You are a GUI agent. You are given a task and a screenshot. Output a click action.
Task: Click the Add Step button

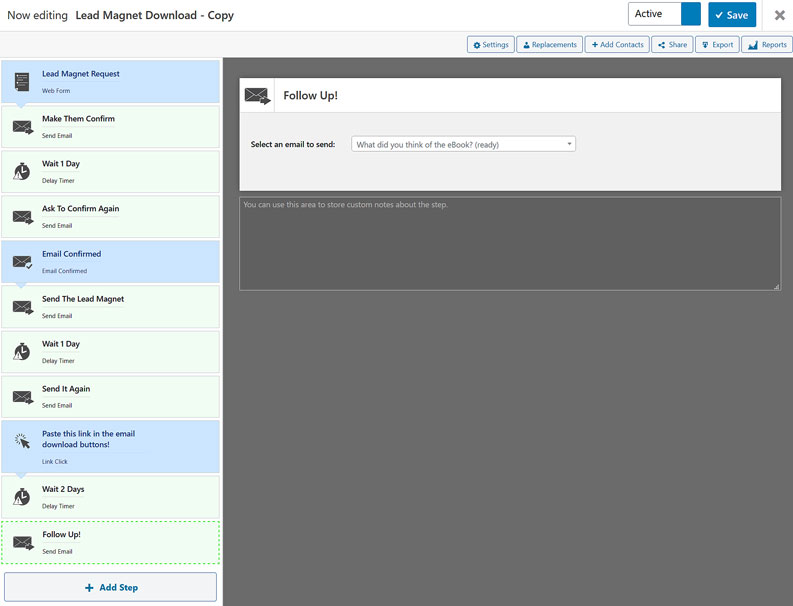point(110,587)
